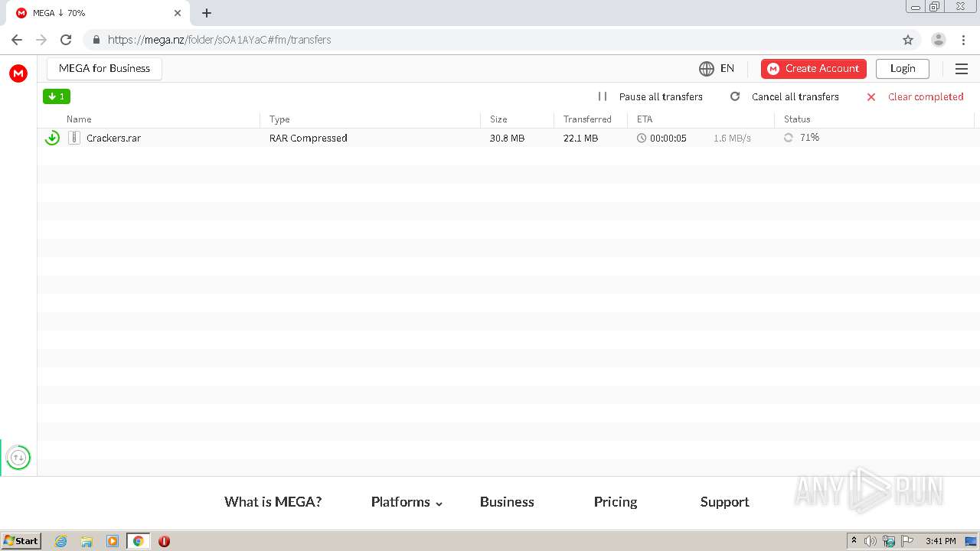Screen dimensions: 980x551
Task: Click the MEGA for Business button
Action: click(x=104, y=69)
